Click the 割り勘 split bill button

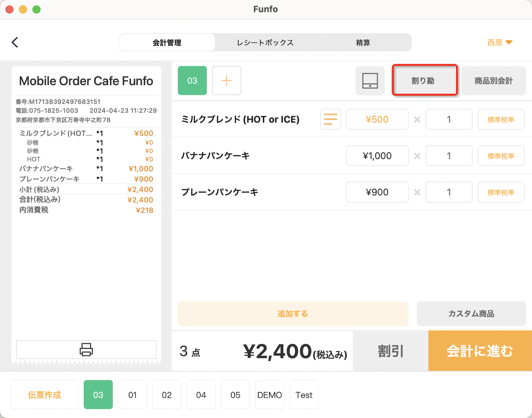[x=425, y=80]
